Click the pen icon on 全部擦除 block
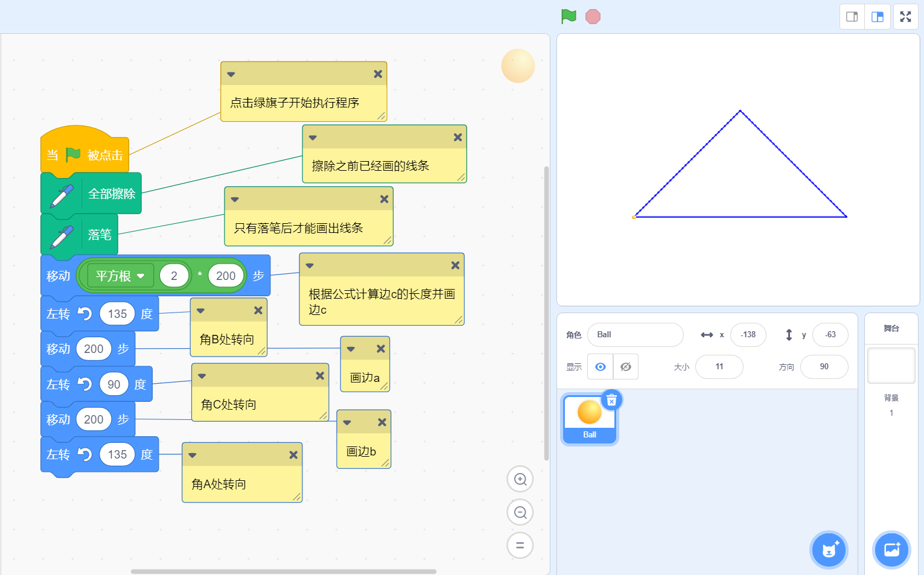Image resolution: width=924 pixels, height=575 pixels. (62, 195)
